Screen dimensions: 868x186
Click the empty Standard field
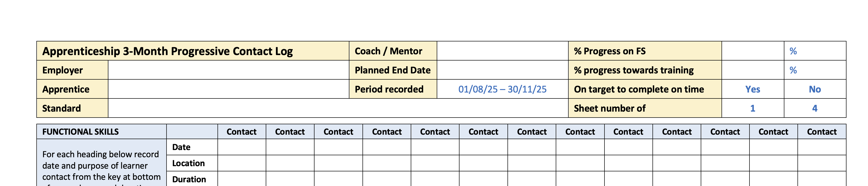pos(338,108)
